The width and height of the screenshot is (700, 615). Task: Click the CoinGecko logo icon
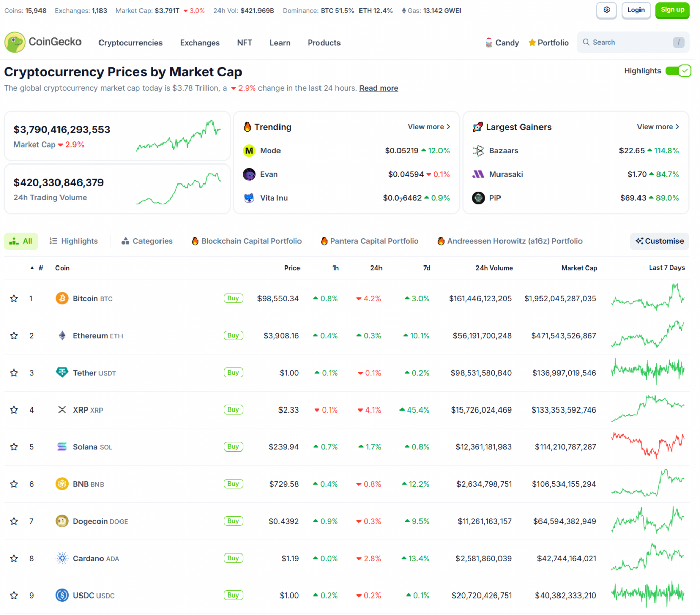coord(15,43)
